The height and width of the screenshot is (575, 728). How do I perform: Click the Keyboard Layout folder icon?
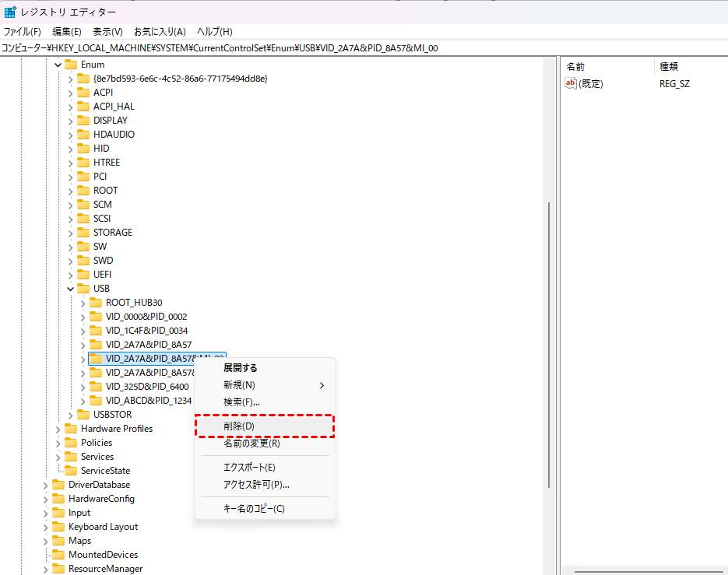(x=58, y=527)
